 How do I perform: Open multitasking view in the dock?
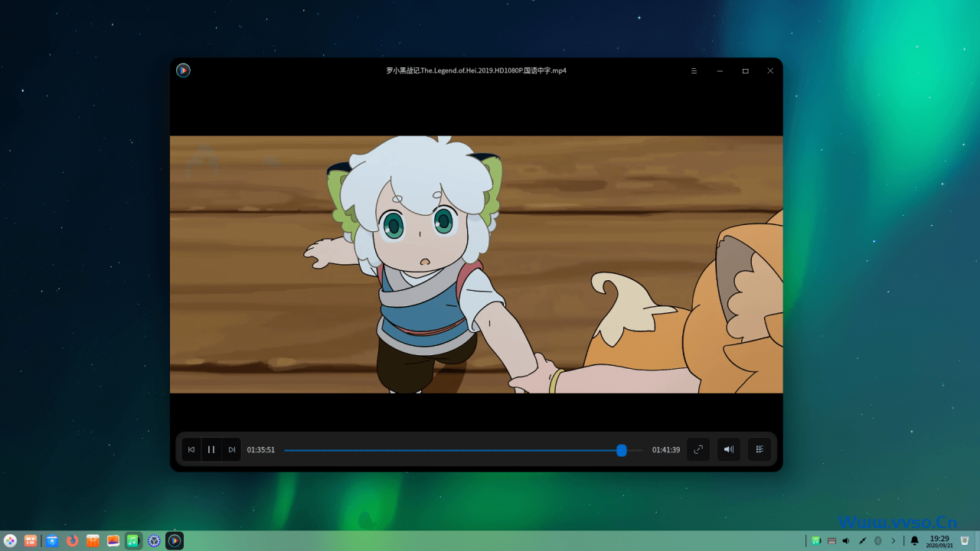[x=31, y=541]
